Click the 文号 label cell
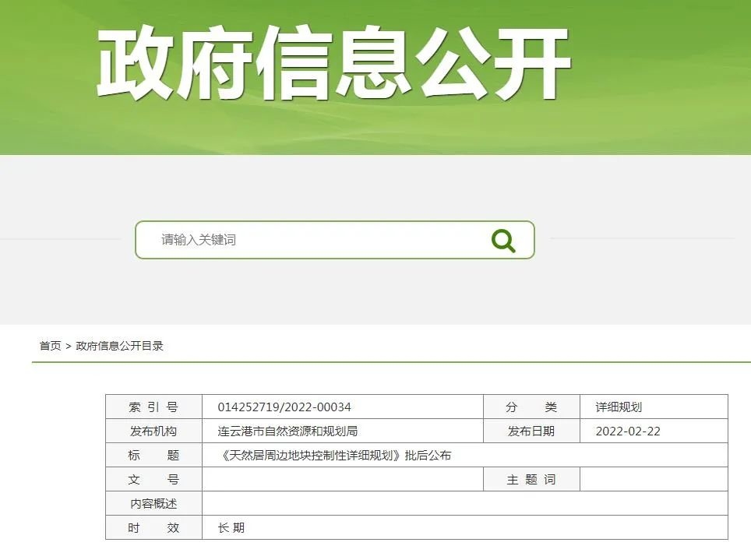Viewport: 751px width, 560px height. [153, 479]
